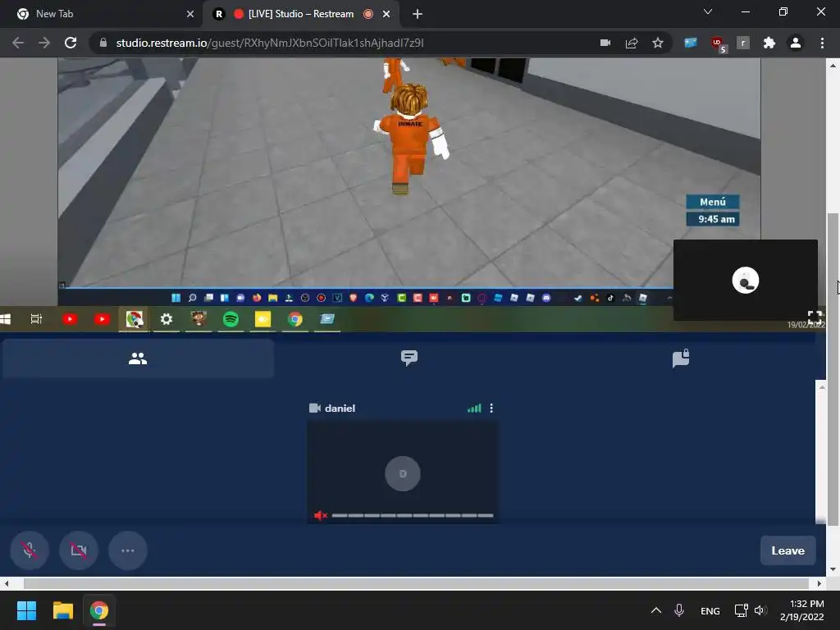Open the system volume tray icon
This screenshot has height=630, width=840.
[x=760, y=610]
